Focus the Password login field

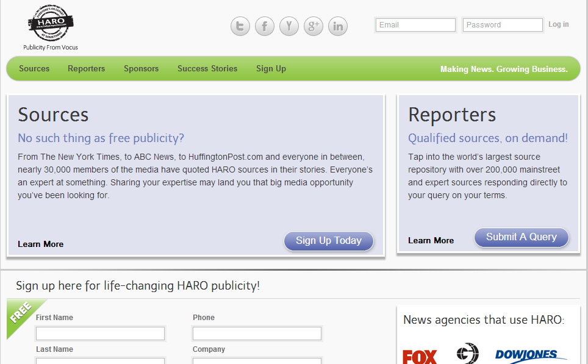pyautogui.click(x=503, y=25)
